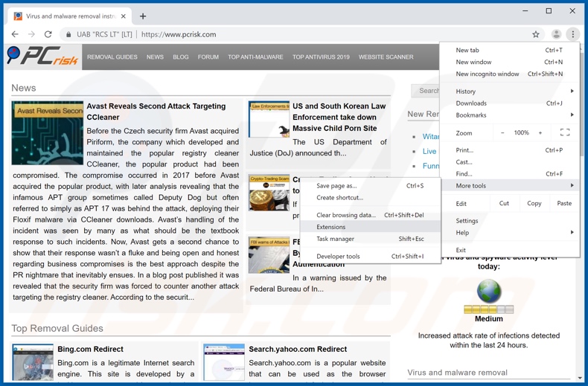This screenshot has width=588, height=386.
Task: Click the globe activity level icon
Action: [489, 291]
